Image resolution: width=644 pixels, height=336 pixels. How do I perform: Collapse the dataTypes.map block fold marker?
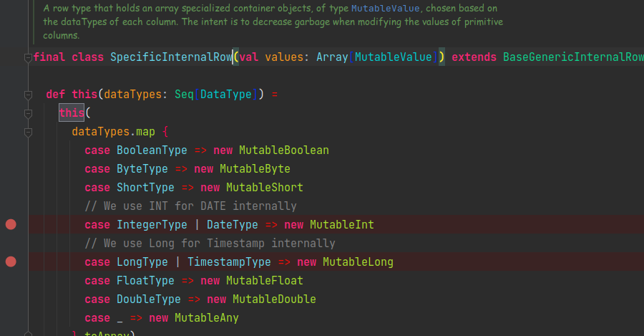28,132
